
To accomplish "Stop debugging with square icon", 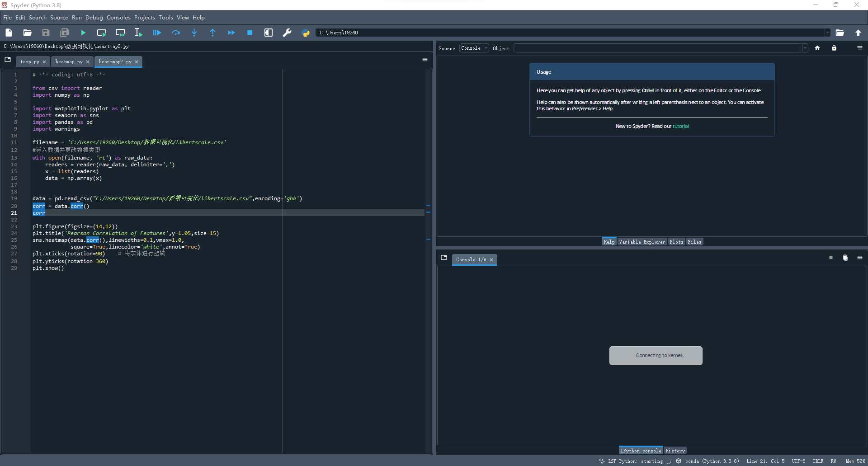I will 250,33.
